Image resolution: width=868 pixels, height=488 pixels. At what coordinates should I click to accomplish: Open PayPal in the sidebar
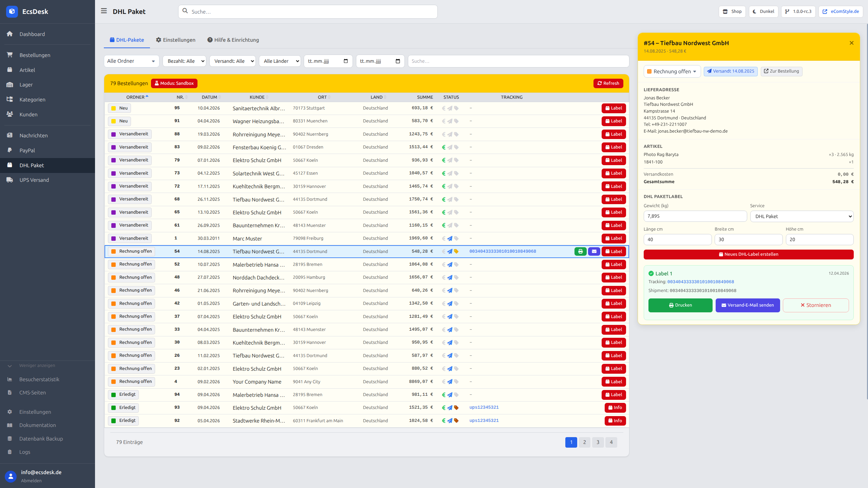click(48, 150)
